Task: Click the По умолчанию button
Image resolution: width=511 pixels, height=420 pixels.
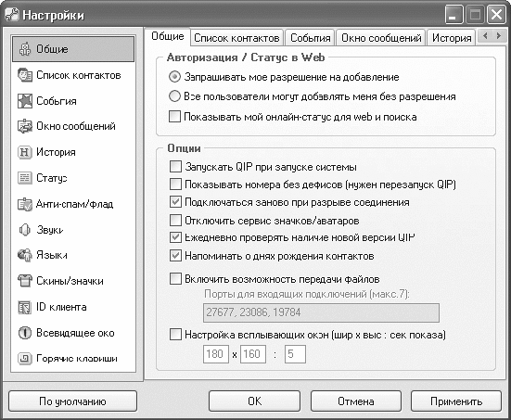Action: [x=72, y=401]
